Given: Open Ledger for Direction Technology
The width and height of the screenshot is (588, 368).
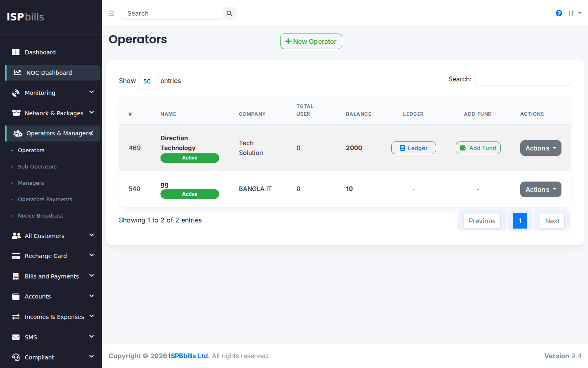Looking at the screenshot, I should (414, 148).
